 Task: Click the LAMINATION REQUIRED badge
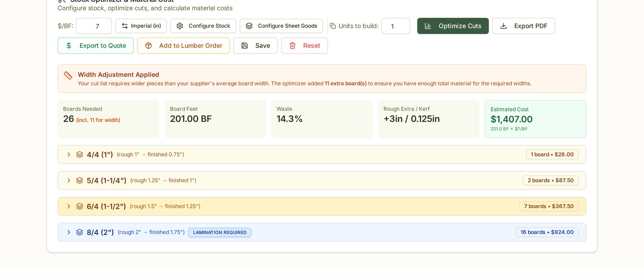[220, 233]
